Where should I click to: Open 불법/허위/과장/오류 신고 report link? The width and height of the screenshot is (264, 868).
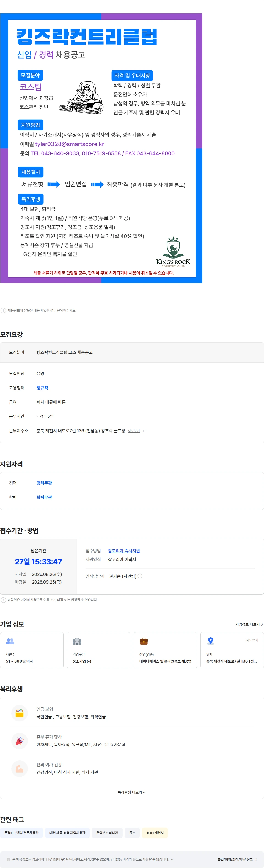pos(237,859)
